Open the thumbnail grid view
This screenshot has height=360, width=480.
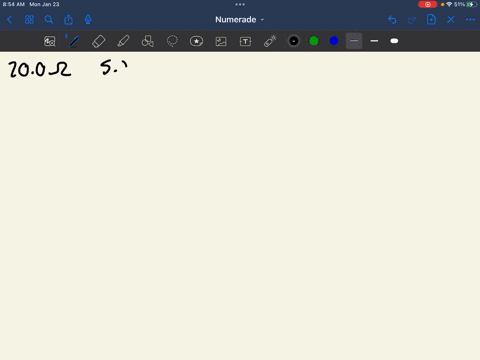pyautogui.click(x=29, y=20)
